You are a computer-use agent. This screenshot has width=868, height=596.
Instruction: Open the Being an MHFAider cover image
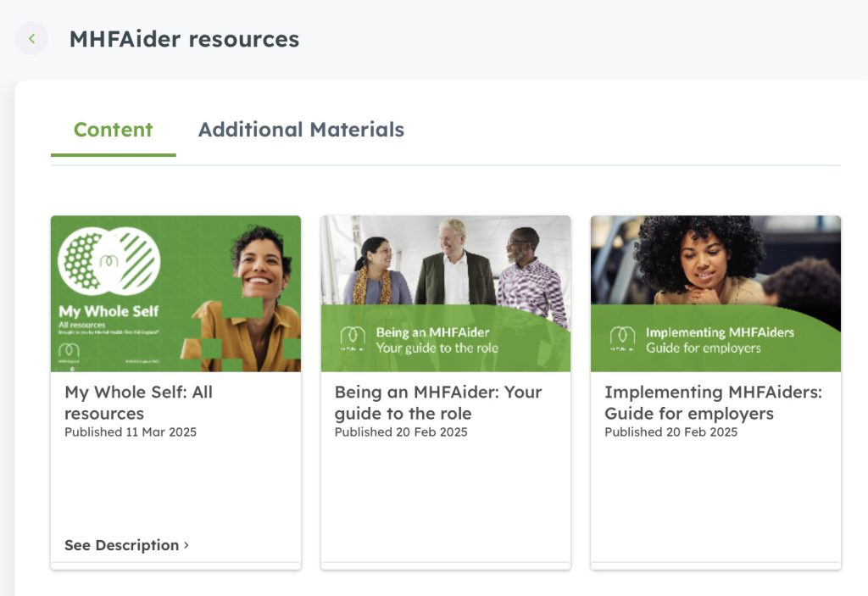click(446, 293)
